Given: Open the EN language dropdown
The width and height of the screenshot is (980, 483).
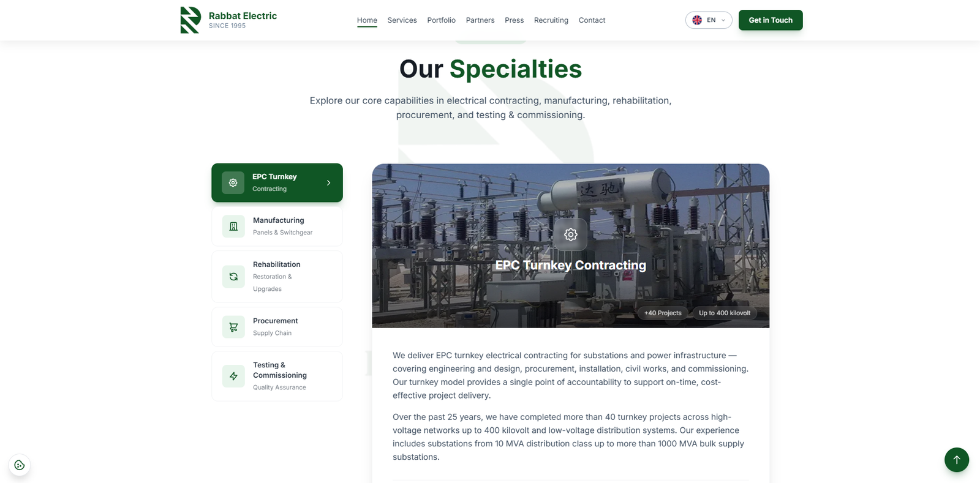Looking at the screenshot, I should [709, 20].
